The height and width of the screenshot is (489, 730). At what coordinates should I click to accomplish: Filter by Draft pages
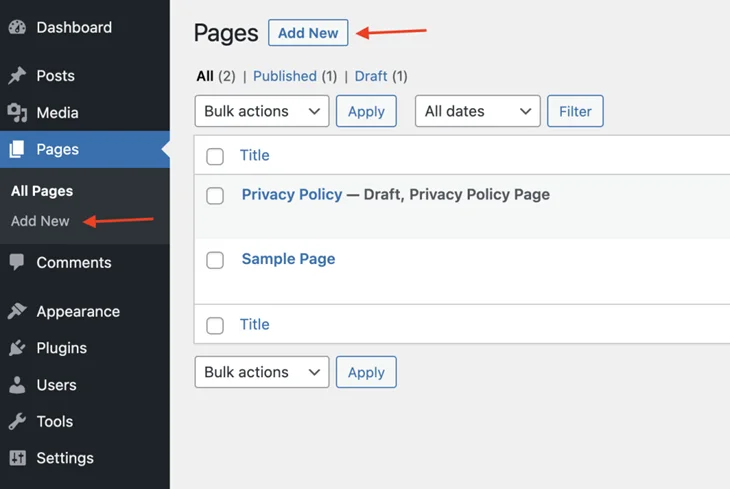point(371,76)
